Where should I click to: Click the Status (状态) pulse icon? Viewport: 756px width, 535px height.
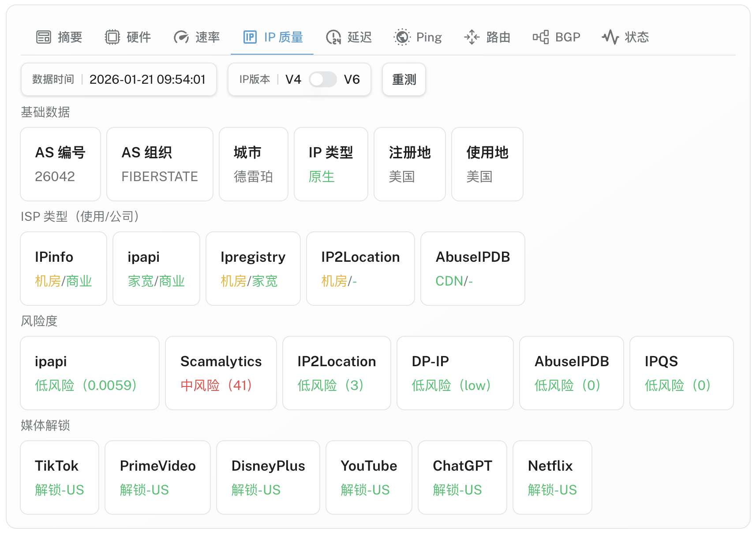(610, 37)
